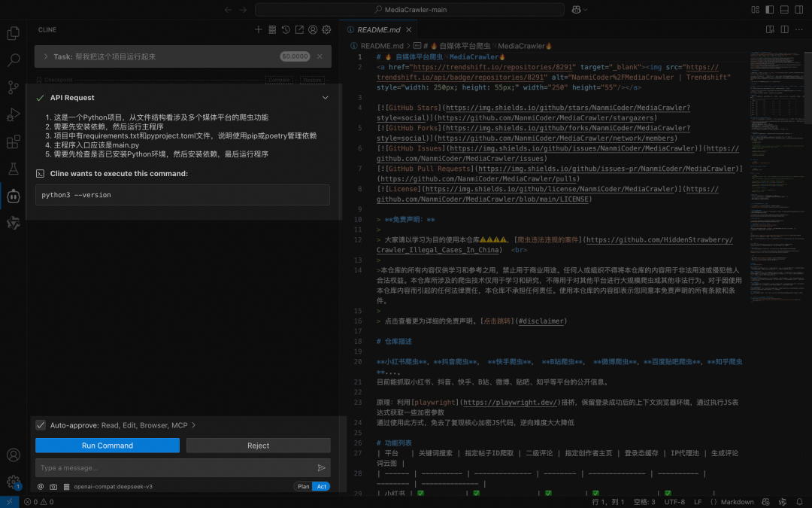Open the Run and Debug view
Screen dimensions: 812x508
coord(14,114)
